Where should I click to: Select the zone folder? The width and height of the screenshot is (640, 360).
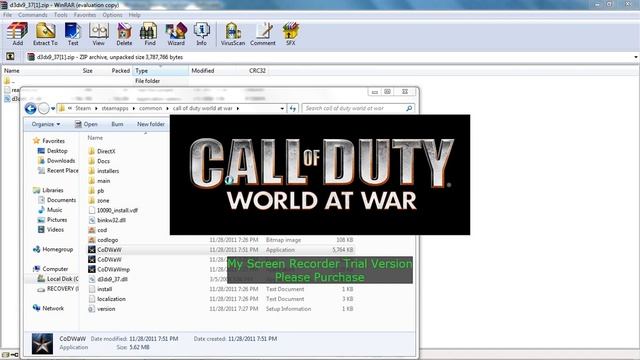pos(99,200)
